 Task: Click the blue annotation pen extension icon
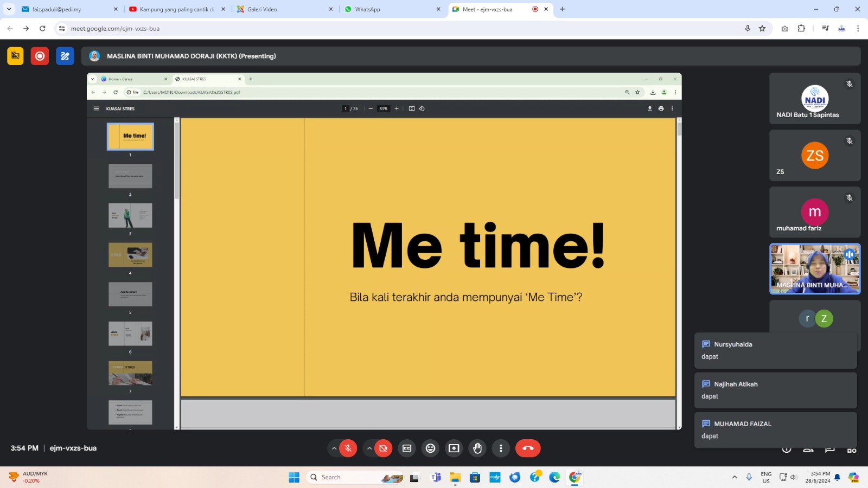pos(65,56)
